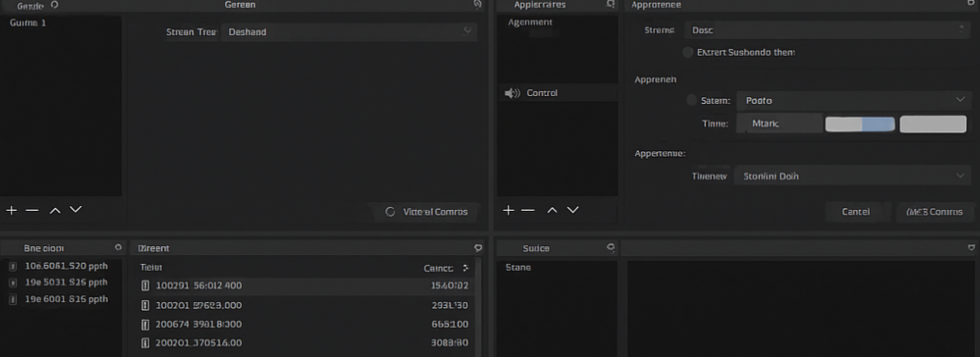Click the icon in the Gereen panel header
This screenshot has width=980, height=357.
click(477, 4)
